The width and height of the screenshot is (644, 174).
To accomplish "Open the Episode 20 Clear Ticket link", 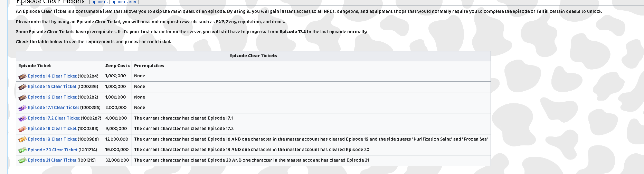I will coord(53,150).
